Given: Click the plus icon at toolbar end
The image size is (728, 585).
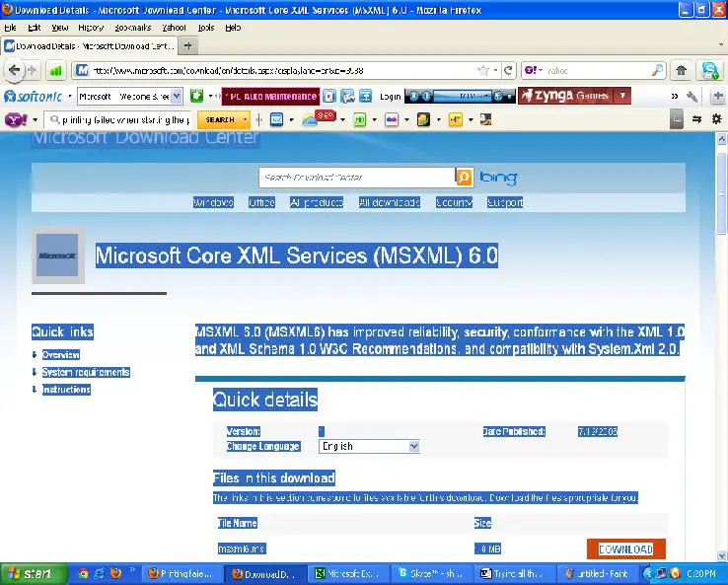Looking at the screenshot, I should (718, 96).
